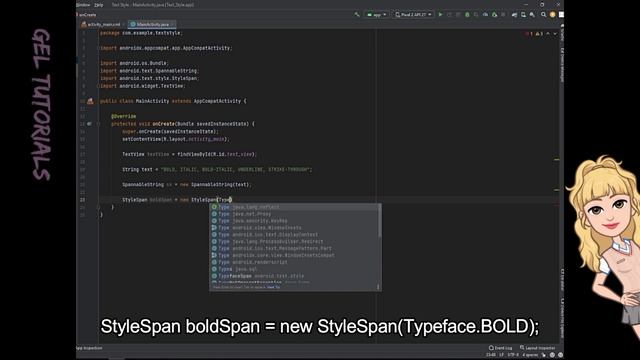The height and width of the screenshot is (360, 640).
Task: Click the yellow warning count indicator
Action: (539, 34)
